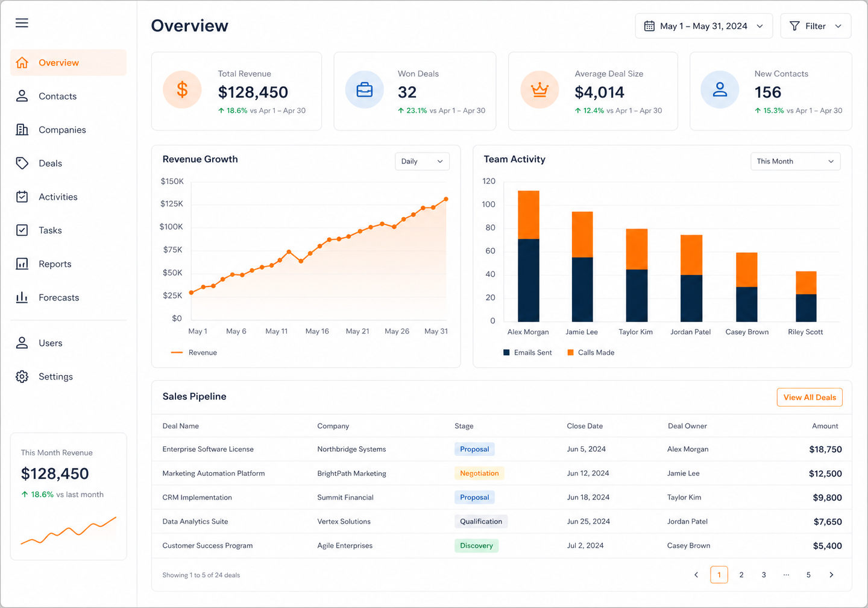
Task: Click the Total Revenue dollar icon
Action: click(x=182, y=90)
